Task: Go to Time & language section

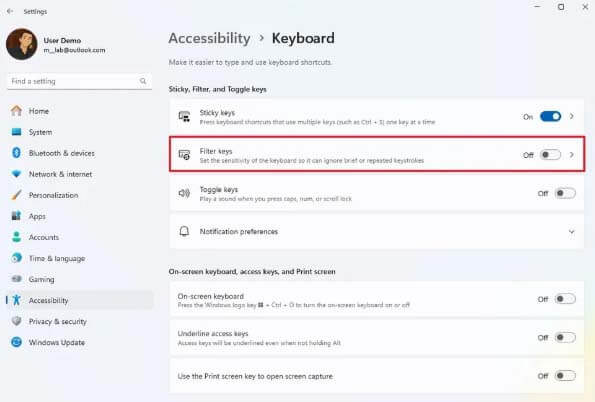Action: coord(57,258)
